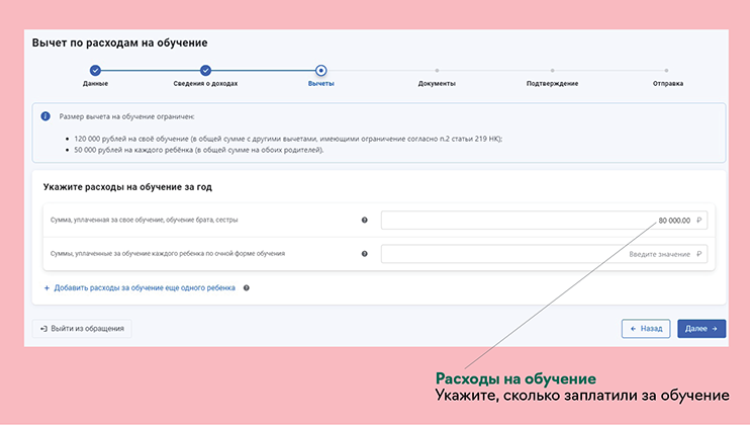Open help icon beside add-child expenses link

pyautogui.click(x=246, y=288)
